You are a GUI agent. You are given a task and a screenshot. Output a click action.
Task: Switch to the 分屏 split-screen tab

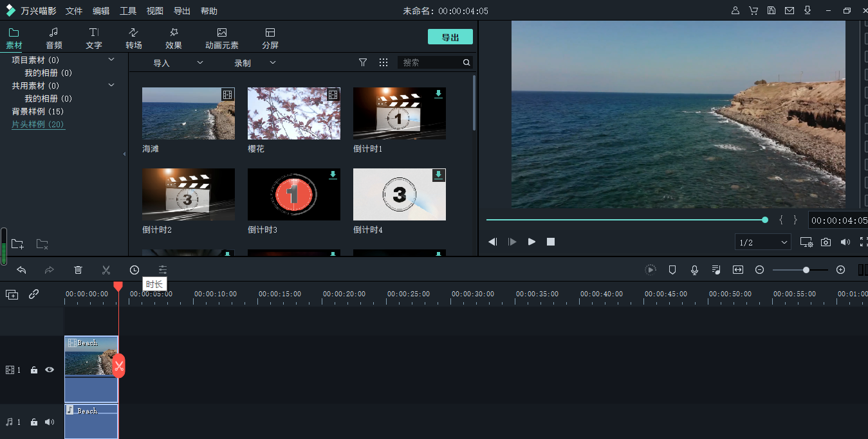pos(270,37)
